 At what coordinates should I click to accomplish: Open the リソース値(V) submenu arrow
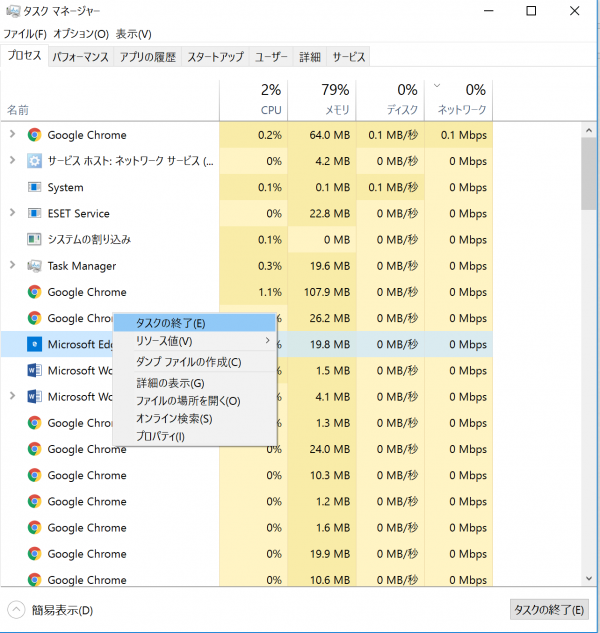pyautogui.click(x=268, y=341)
